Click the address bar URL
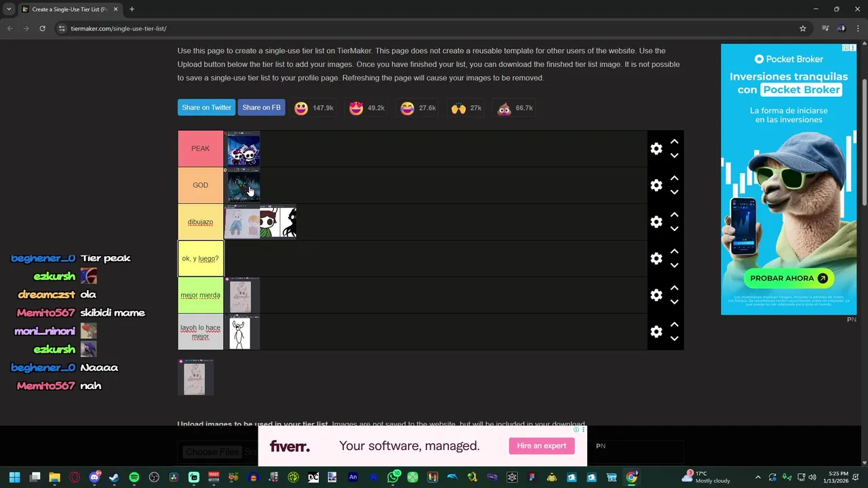This screenshot has height=488, width=868. click(119, 28)
